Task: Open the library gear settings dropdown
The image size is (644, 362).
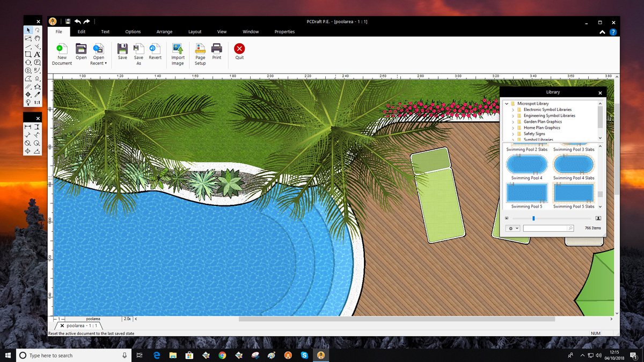Action: [x=513, y=228]
